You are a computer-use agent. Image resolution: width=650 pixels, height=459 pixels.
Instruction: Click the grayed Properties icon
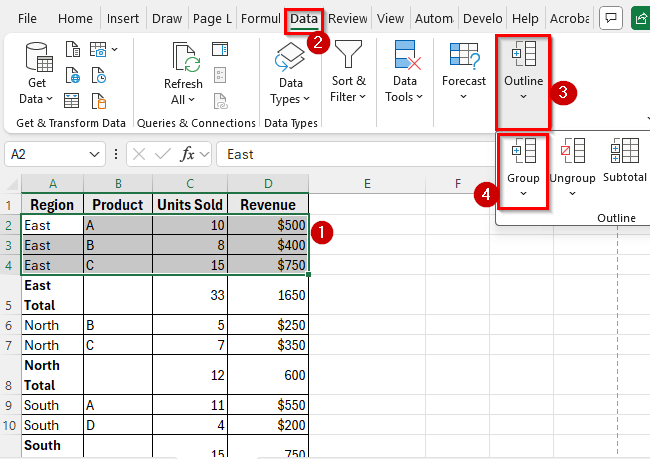220,75
